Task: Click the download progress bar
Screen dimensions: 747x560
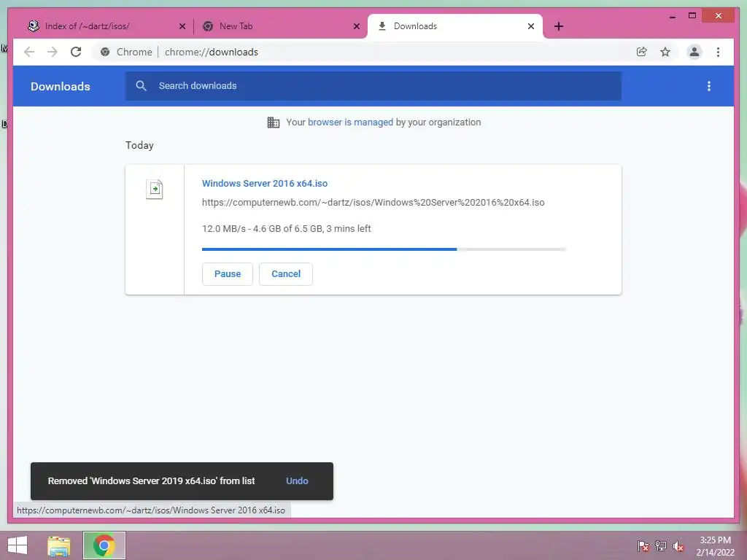Action: 384,249
